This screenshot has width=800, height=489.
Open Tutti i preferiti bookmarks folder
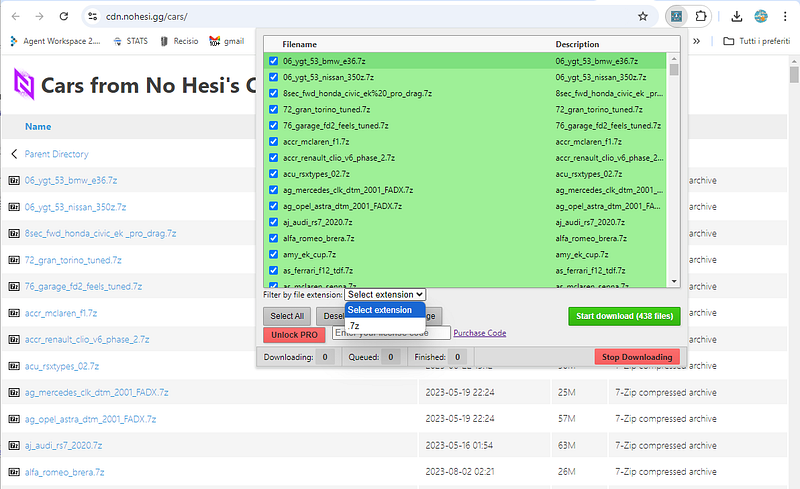(757, 41)
